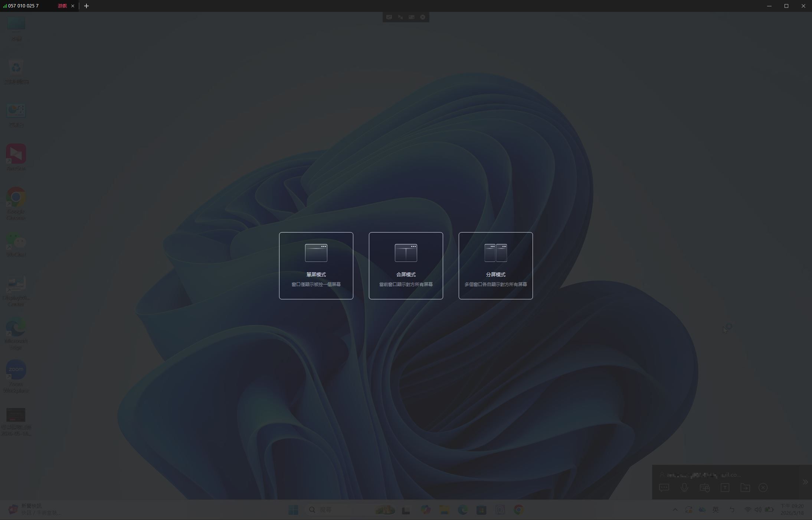
Task: Select the 控制台 Control Panel desktop icon
Action: tap(16, 115)
